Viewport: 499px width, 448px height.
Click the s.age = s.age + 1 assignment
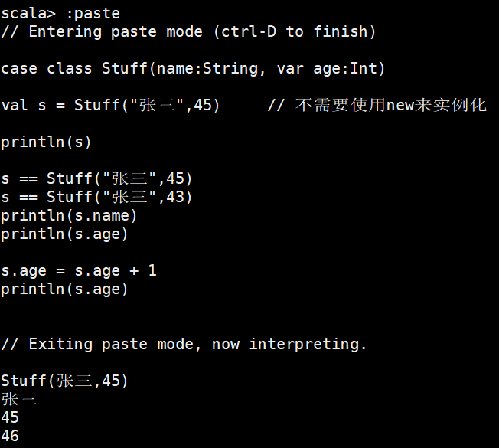[79, 270]
